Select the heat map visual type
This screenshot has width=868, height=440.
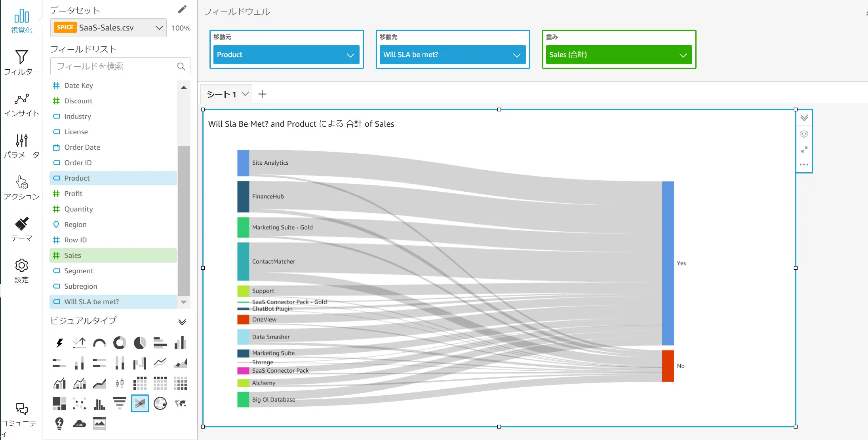point(180,383)
